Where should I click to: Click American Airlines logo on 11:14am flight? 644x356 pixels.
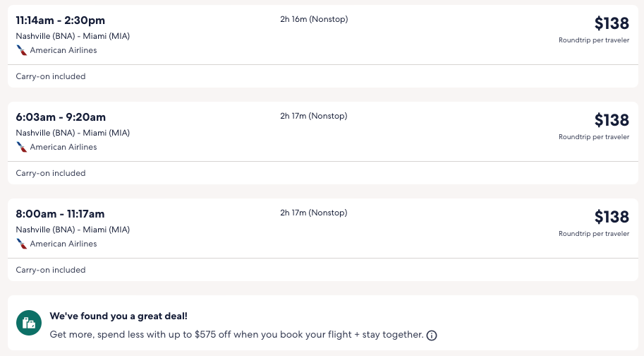click(22, 51)
